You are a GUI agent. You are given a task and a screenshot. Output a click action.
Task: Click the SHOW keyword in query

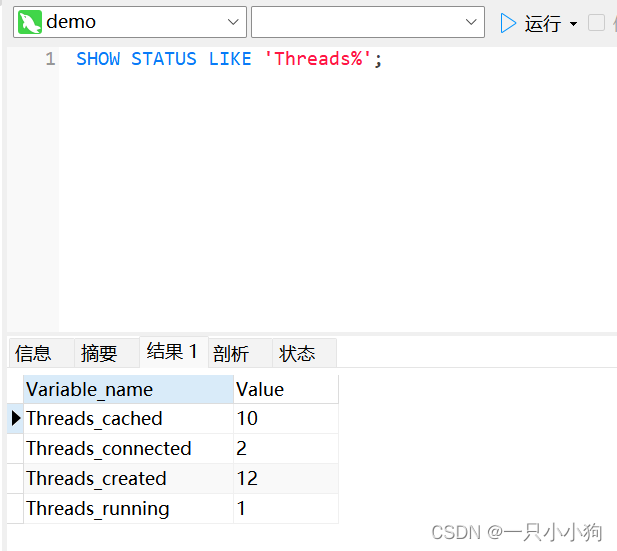(x=98, y=59)
